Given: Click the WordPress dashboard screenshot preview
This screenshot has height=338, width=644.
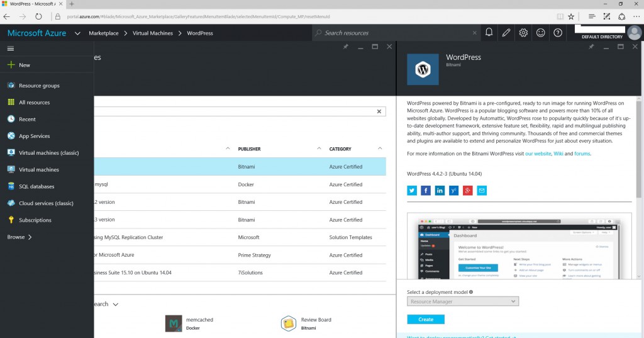Looking at the screenshot, I should [x=519, y=246].
